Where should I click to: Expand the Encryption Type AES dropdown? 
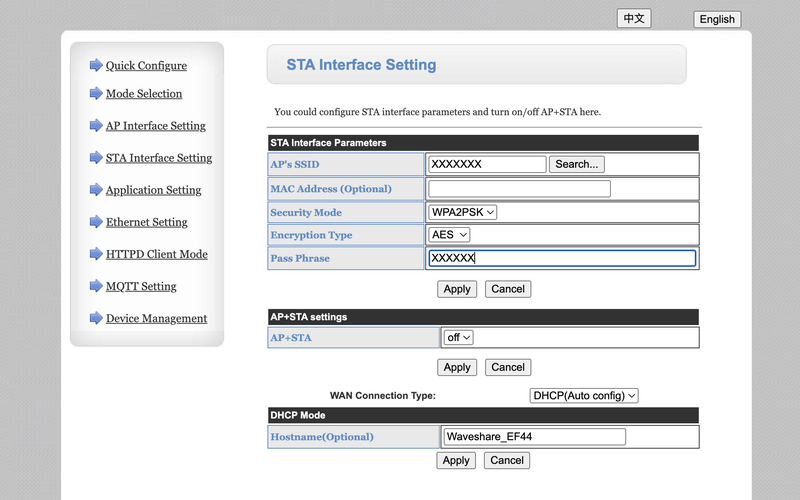click(449, 235)
